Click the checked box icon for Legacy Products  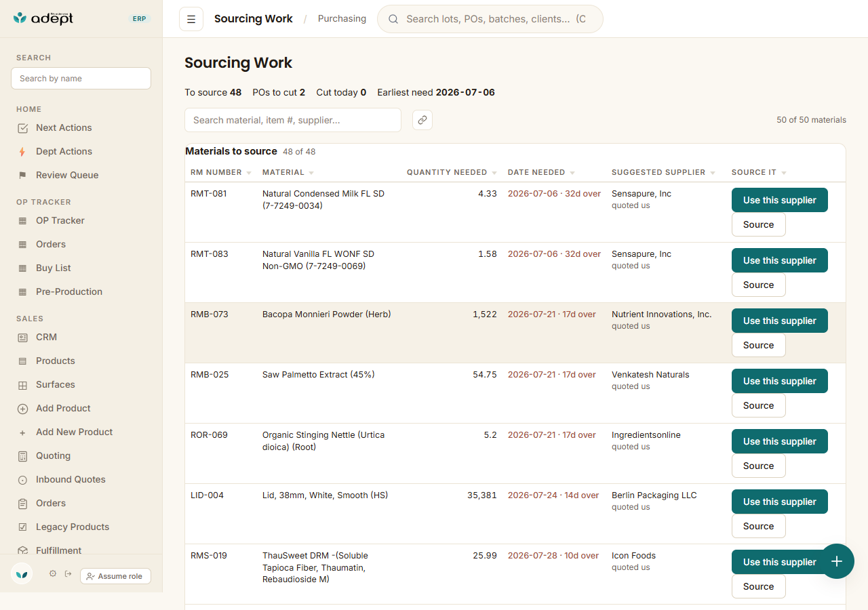22,527
